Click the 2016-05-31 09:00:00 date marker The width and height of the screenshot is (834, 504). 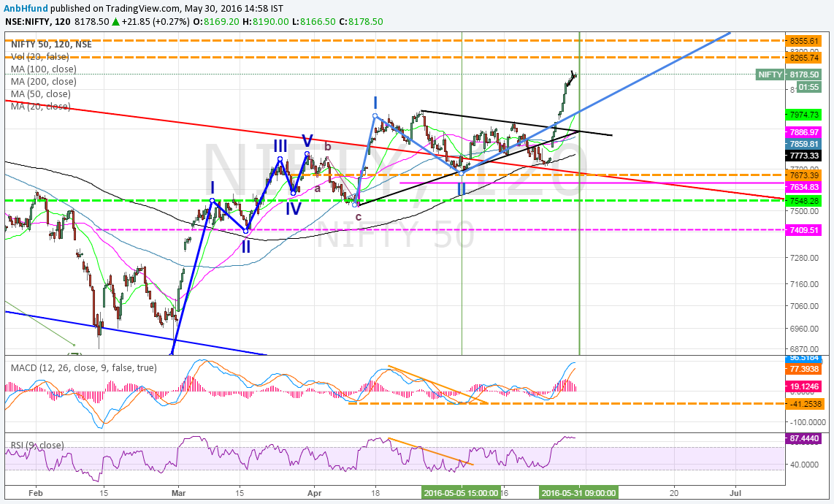point(578,493)
